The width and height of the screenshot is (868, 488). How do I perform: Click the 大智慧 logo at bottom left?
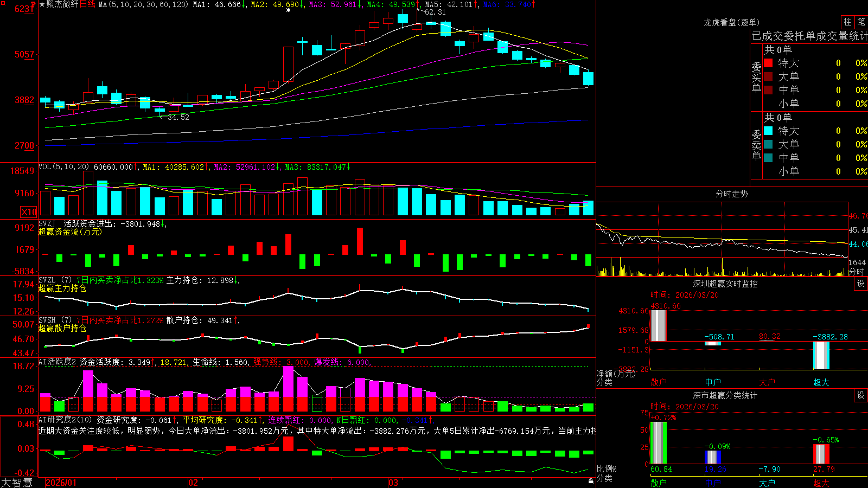coord(17,483)
